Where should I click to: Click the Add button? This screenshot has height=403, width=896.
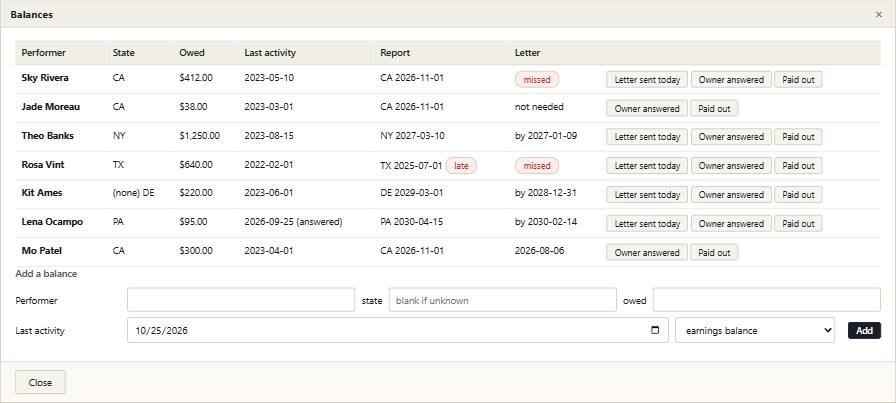tap(864, 330)
